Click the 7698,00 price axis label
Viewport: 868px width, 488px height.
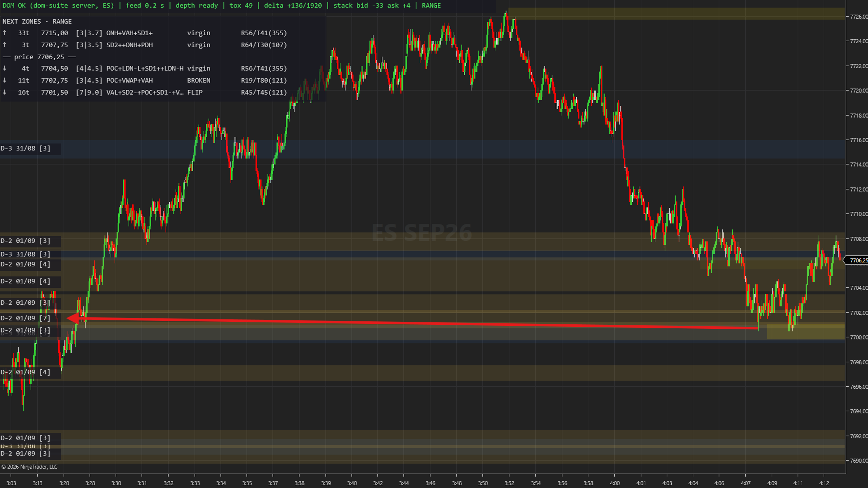point(859,362)
